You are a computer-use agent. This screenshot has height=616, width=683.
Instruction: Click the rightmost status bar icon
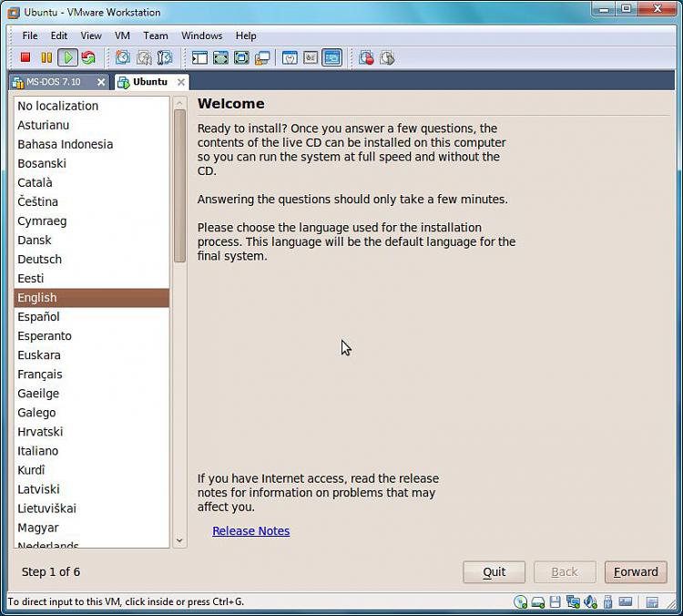pos(652,602)
